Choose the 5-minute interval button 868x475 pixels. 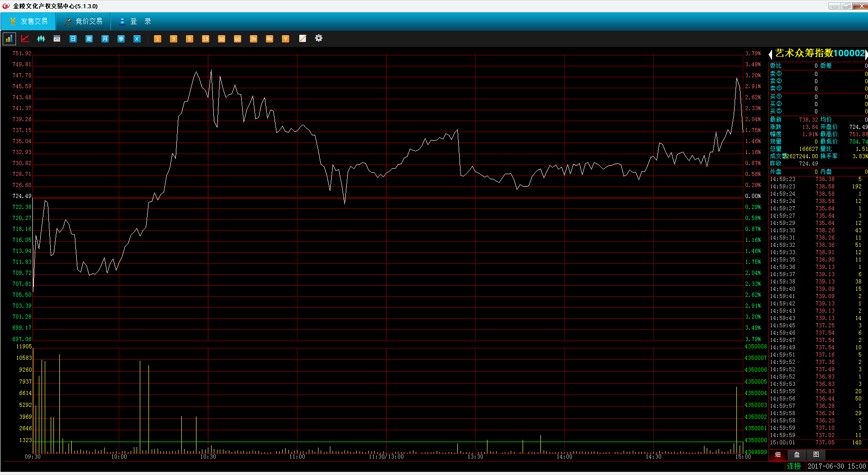coord(190,39)
